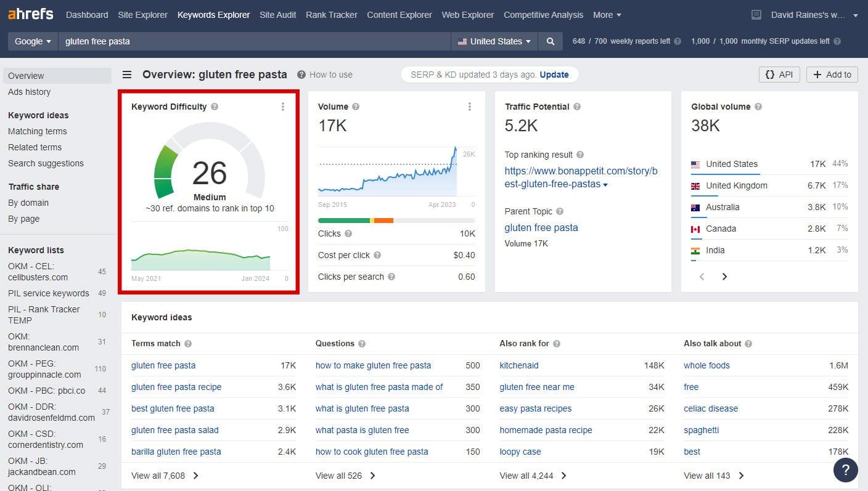
Task: Click help icon next to Terms match
Action: [x=188, y=344]
